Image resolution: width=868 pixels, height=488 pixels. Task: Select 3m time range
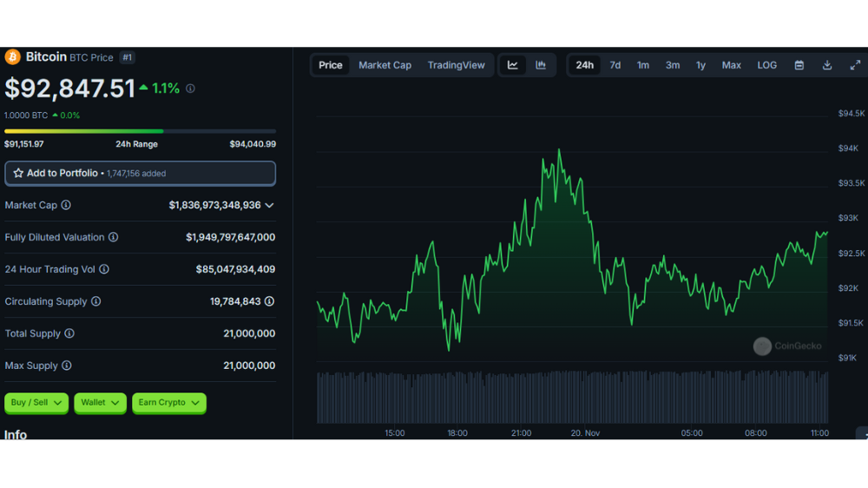pos(673,65)
